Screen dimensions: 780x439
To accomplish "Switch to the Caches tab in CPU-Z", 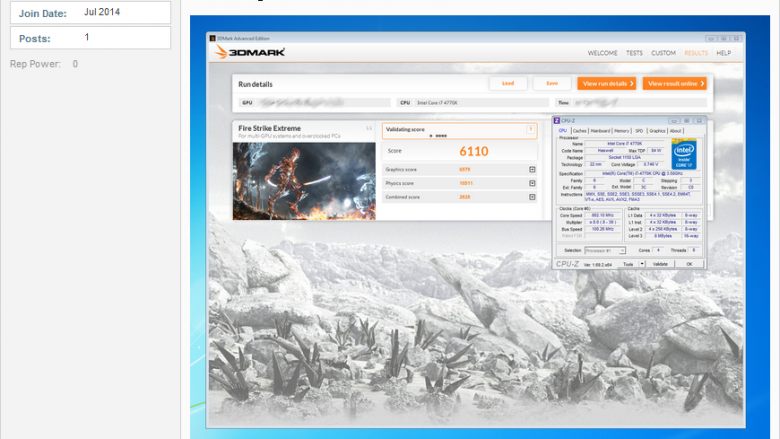I will (x=580, y=131).
